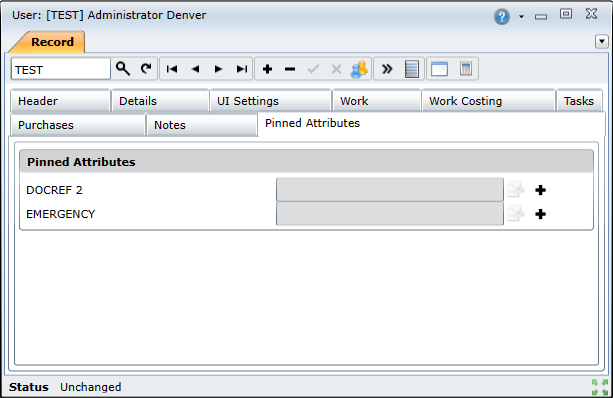Click the Pinned Attributes section header
The height and width of the screenshot is (398, 613).
point(306,161)
